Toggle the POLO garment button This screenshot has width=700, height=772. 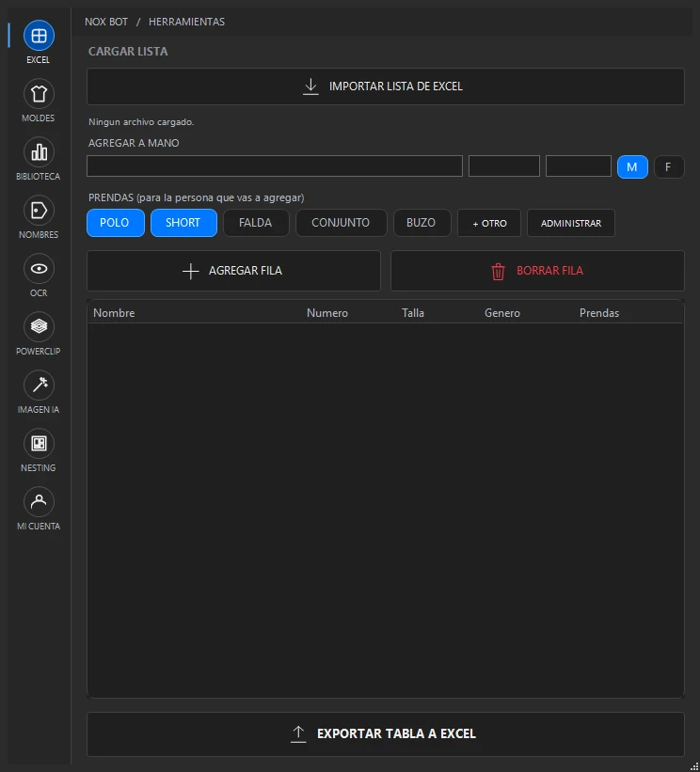pos(116,223)
